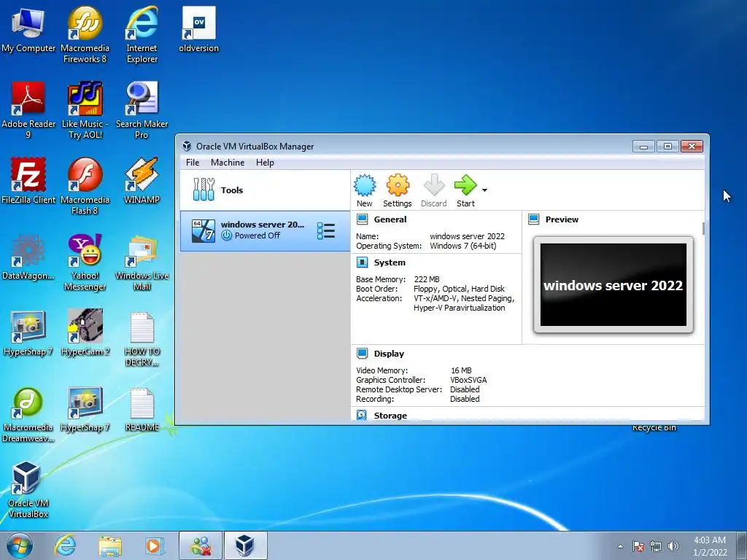Click the details pane vertical scrollbar
747x560 pixels.
703,228
